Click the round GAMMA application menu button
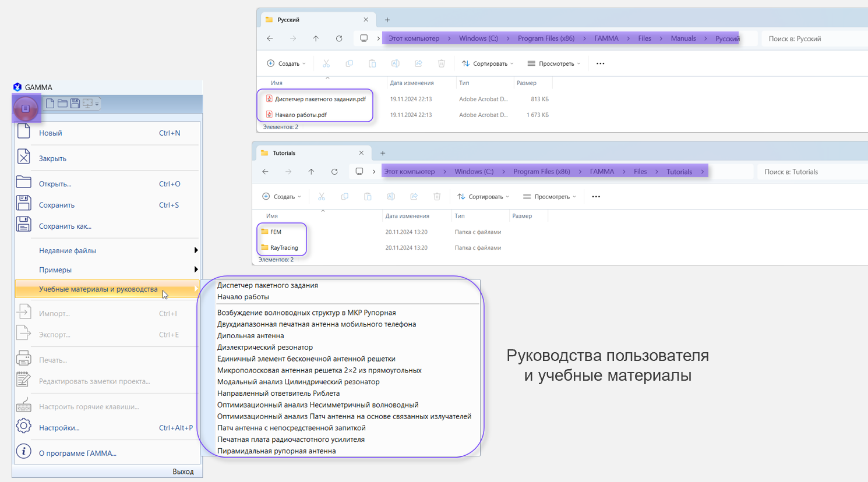Image resolution: width=868 pixels, height=482 pixels. tap(26, 108)
